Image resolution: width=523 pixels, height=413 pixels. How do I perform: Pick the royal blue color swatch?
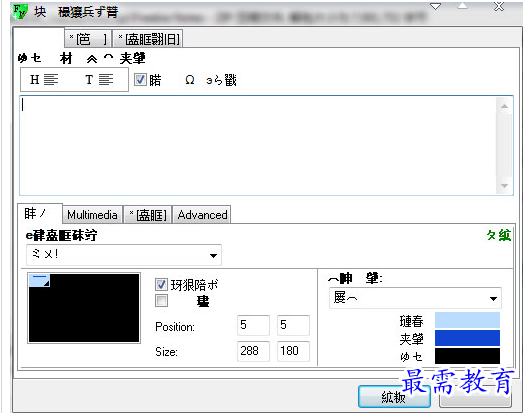[x=467, y=338]
